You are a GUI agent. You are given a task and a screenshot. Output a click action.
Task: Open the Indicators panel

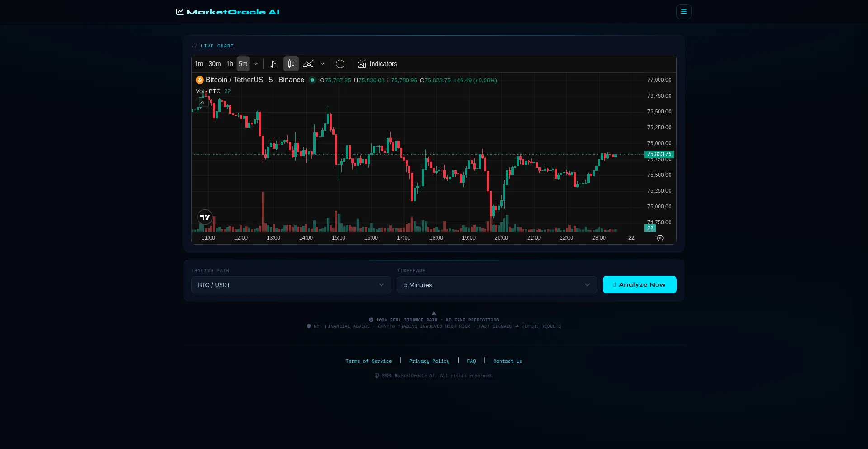pyautogui.click(x=377, y=64)
